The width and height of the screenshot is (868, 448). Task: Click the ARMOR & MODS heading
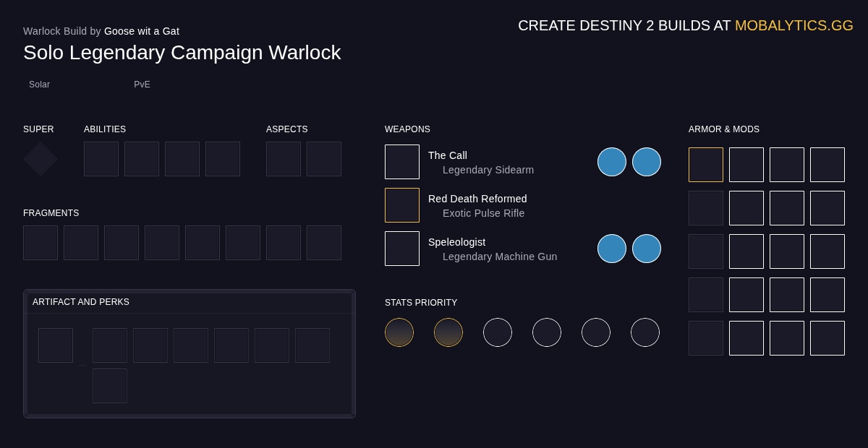coord(724,129)
